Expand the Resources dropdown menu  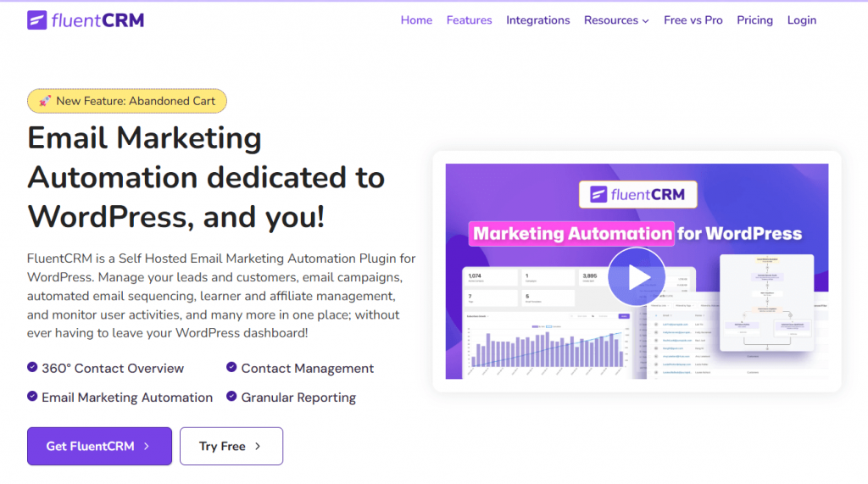point(616,20)
